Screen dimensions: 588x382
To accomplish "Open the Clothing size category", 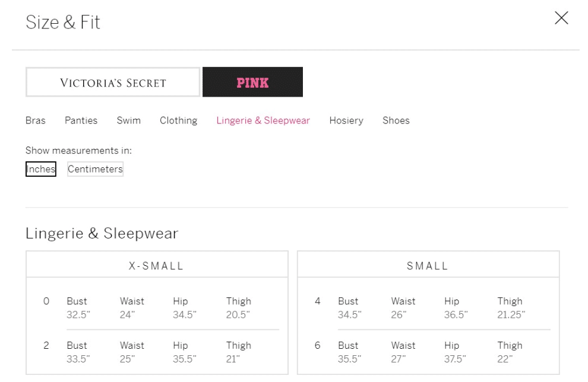I will tap(178, 120).
